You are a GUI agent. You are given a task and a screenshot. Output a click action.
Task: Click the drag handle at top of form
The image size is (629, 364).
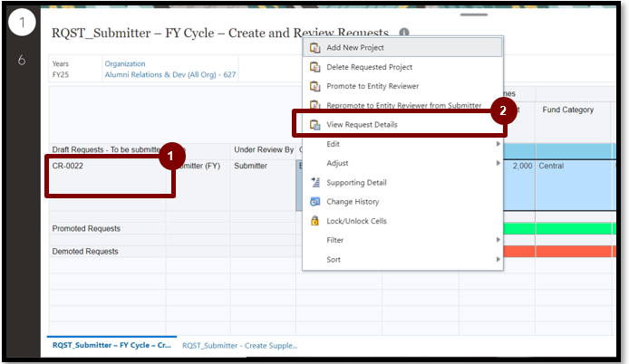coord(474,14)
